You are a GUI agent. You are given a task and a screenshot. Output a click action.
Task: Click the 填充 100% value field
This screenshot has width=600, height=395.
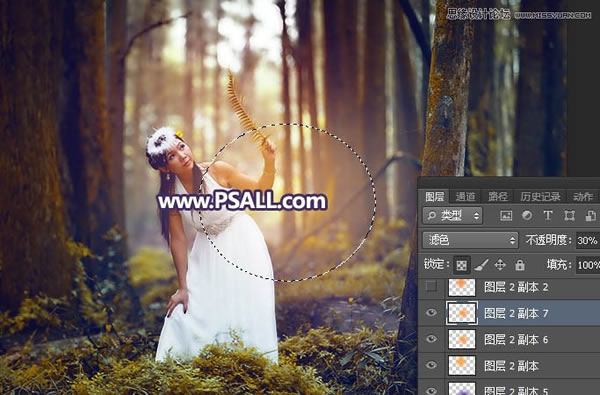tap(588, 265)
